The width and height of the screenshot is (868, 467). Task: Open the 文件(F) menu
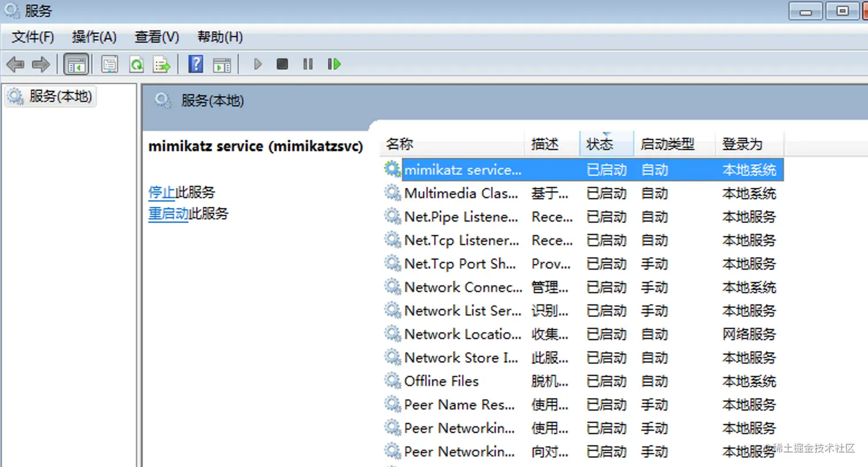pos(33,37)
